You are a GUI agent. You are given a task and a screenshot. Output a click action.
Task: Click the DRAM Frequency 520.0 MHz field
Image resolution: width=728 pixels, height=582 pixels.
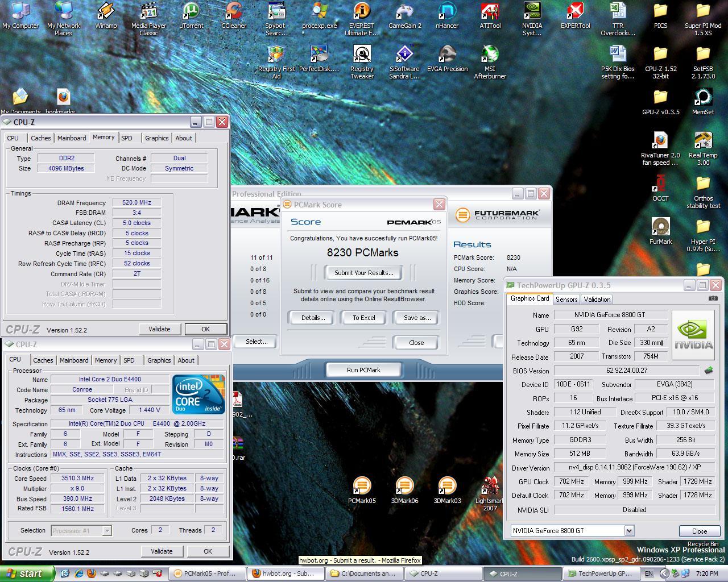click(136, 202)
